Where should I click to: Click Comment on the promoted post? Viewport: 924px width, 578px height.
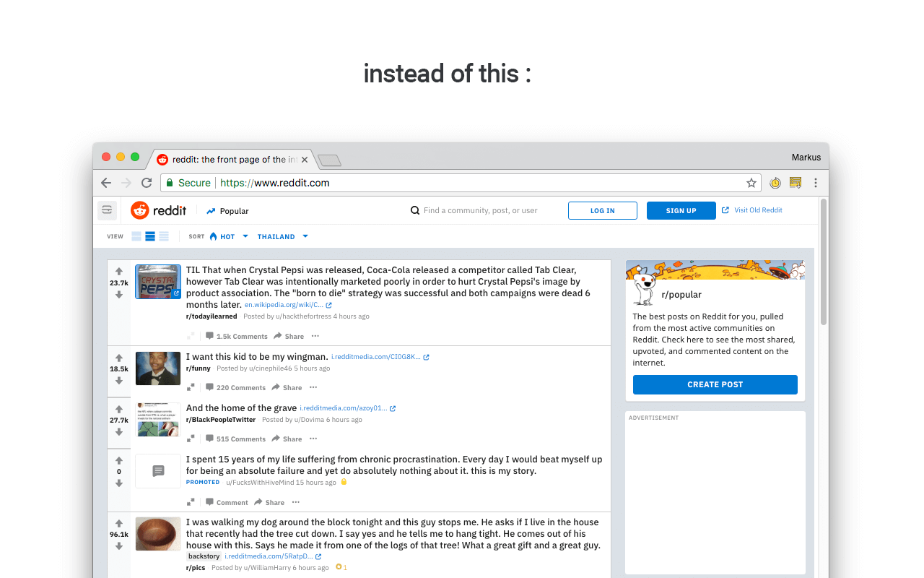coord(227,502)
